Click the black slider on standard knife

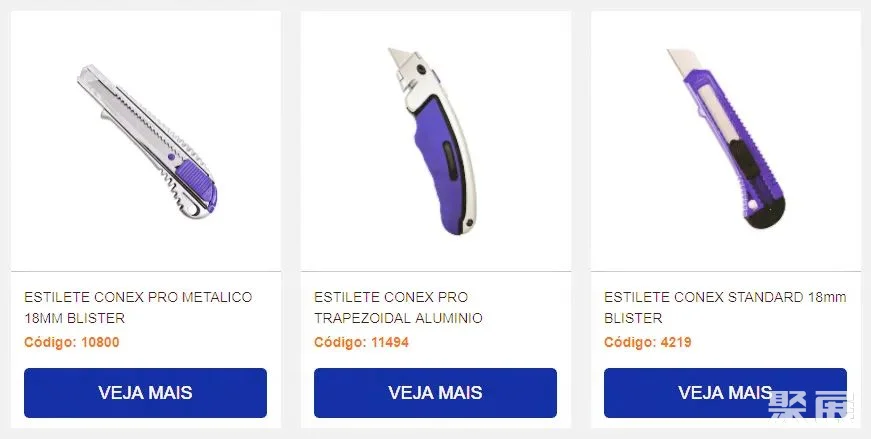(743, 159)
